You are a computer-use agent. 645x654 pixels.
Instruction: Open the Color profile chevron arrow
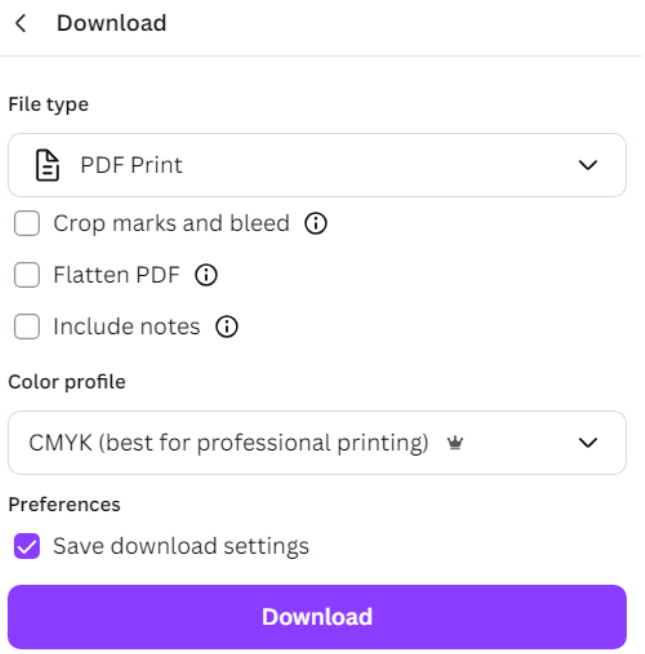click(x=588, y=443)
